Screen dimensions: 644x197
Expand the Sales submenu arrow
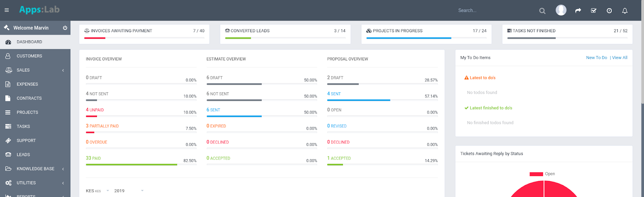point(63,71)
